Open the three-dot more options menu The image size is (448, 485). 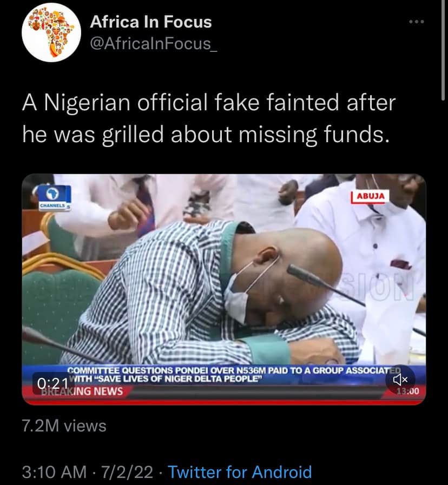(x=417, y=22)
